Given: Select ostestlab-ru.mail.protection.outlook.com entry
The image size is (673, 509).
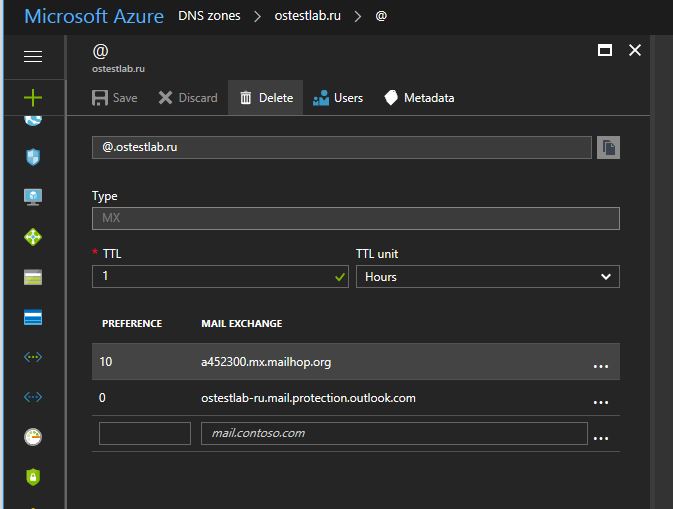Looking at the screenshot, I should [x=308, y=398].
